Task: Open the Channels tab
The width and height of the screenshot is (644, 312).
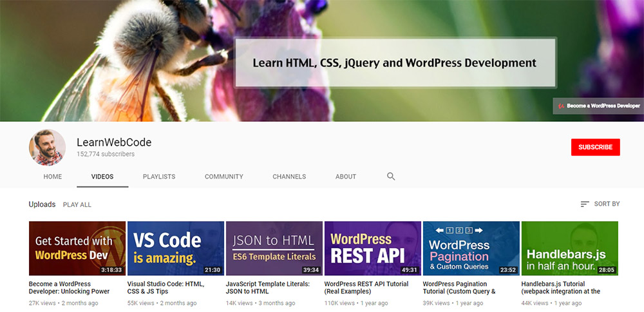Action: [x=289, y=177]
